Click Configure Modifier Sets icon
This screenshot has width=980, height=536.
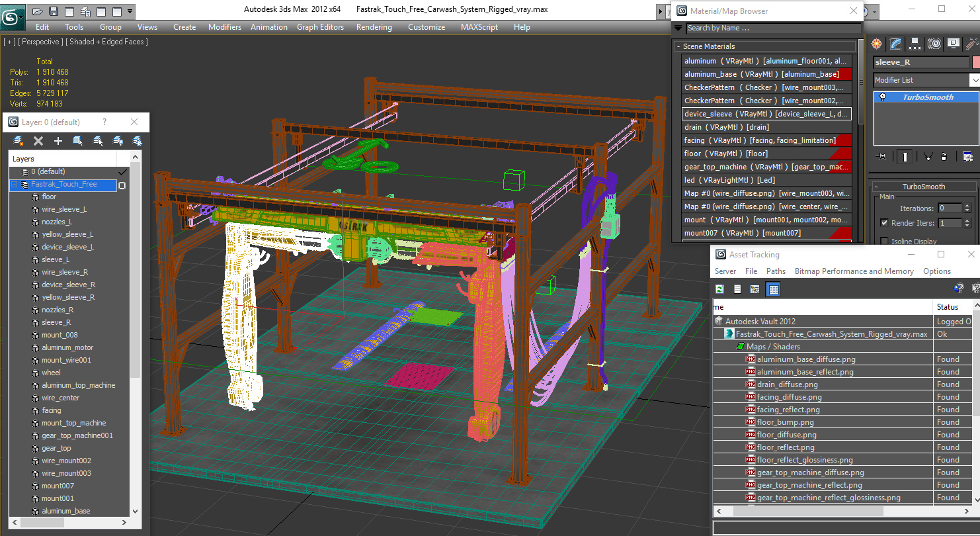(x=967, y=157)
